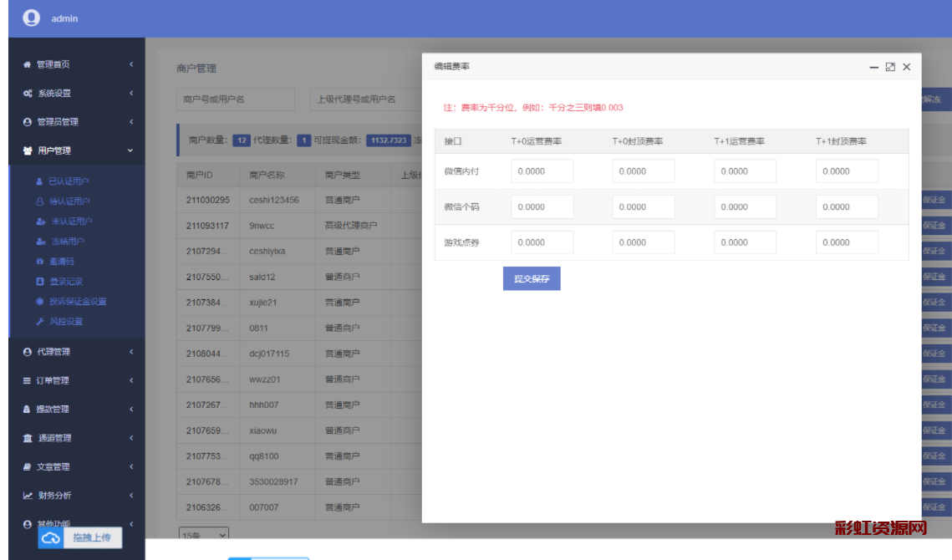Open 已认证用户 submenu item
This screenshot has width=952, height=560.
pyautogui.click(x=69, y=181)
